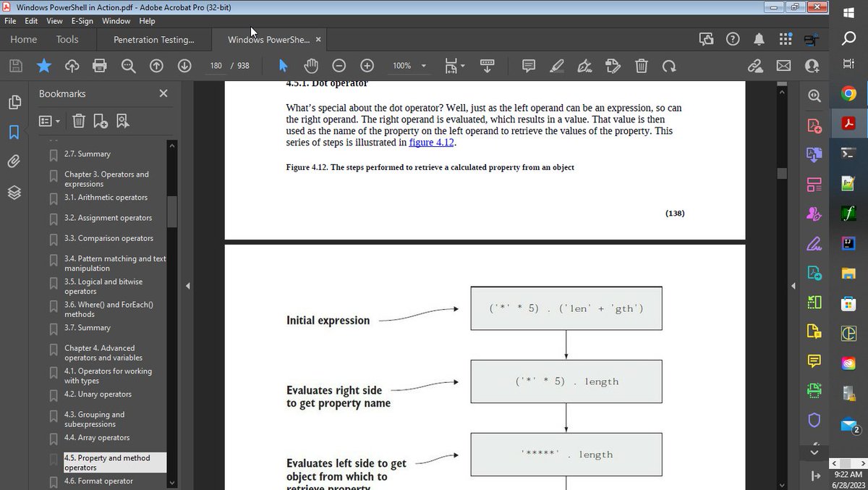Viewport: 868px width, 490px height.
Task: Open the View menu
Action: coord(55,21)
